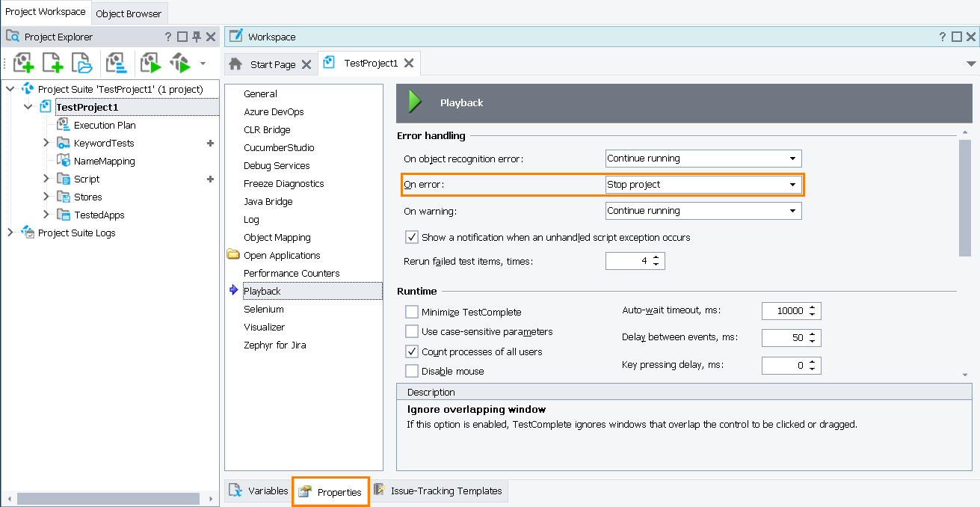The image size is (980, 507).
Task: Increase the Rerun failed test items value
Action: tap(656, 257)
